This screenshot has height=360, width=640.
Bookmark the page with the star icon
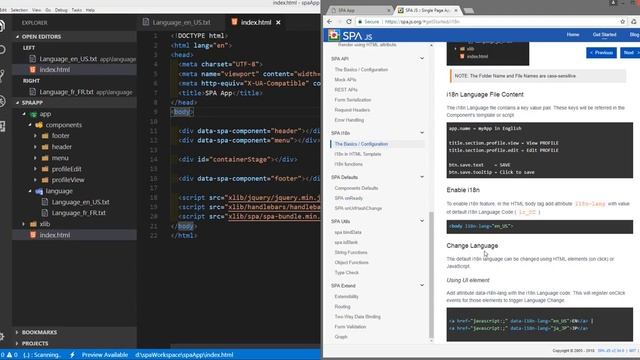pos(622,22)
